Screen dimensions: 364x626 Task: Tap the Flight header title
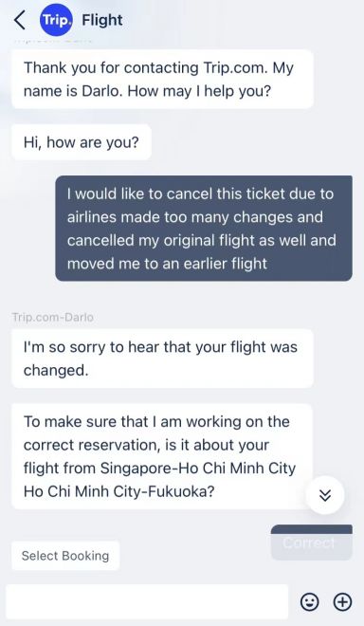102,20
